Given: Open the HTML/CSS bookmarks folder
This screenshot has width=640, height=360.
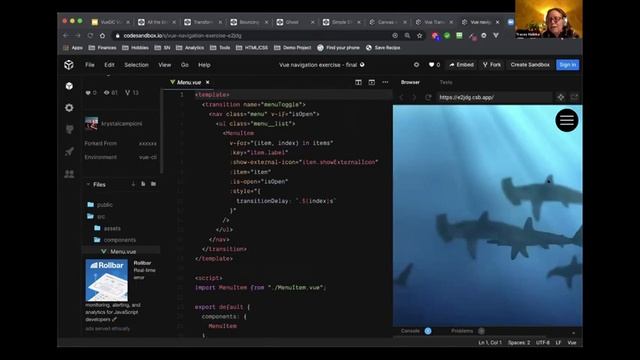Looking at the screenshot, I should (x=252, y=48).
